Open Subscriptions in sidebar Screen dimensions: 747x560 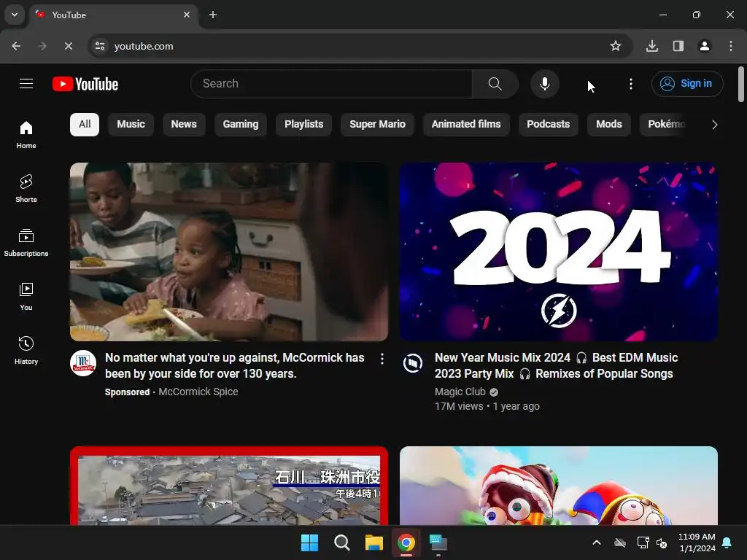[26, 242]
